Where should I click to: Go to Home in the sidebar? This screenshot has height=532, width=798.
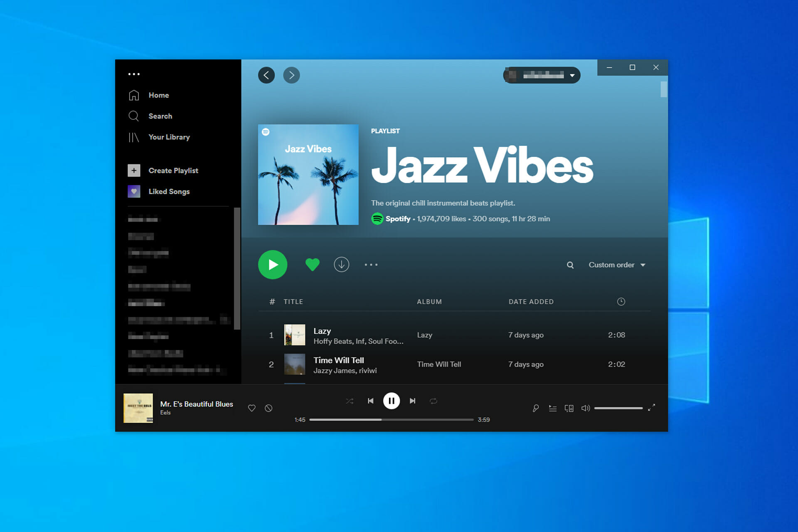[x=158, y=95]
